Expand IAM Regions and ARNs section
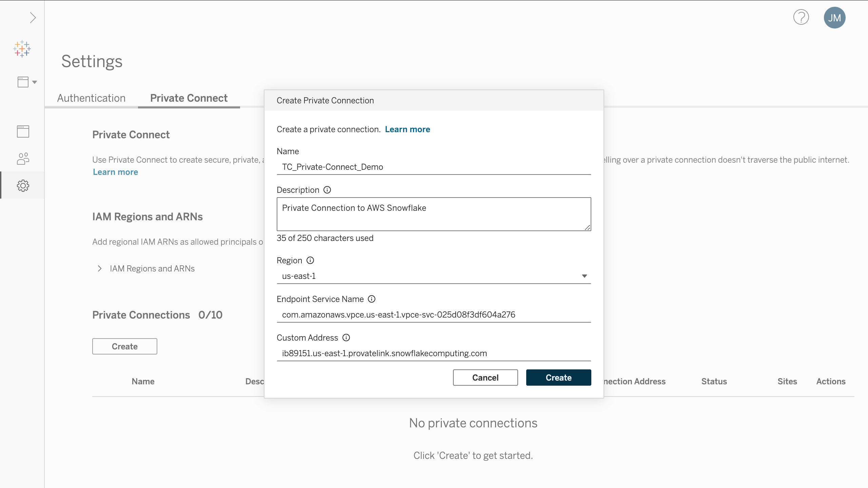The height and width of the screenshot is (488, 868). pyautogui.click(x=100, y=268)
